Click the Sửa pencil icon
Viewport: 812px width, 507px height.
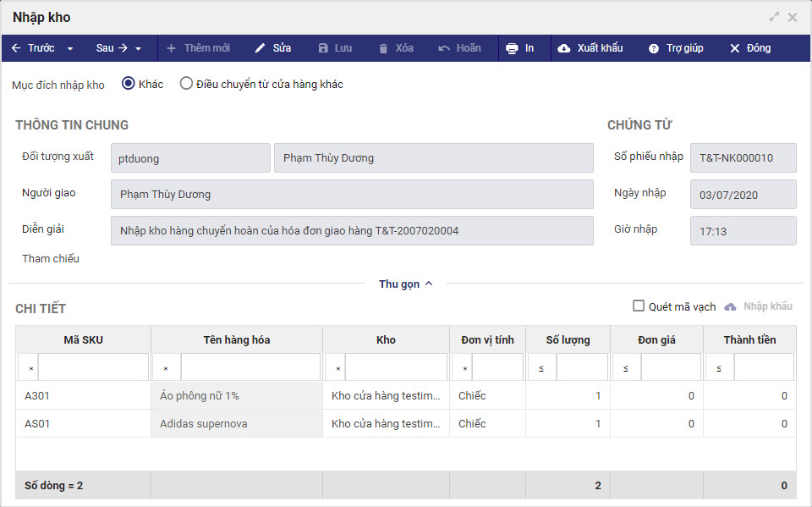tap(261, 48)
